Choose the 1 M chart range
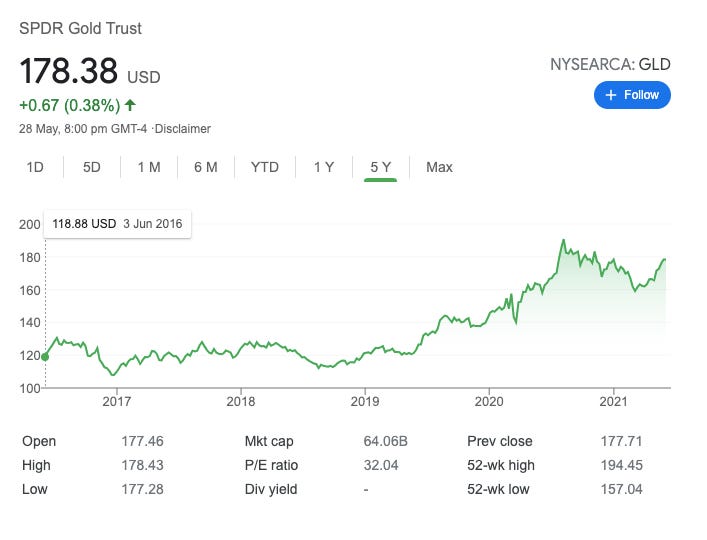 [x=149, y=167]
